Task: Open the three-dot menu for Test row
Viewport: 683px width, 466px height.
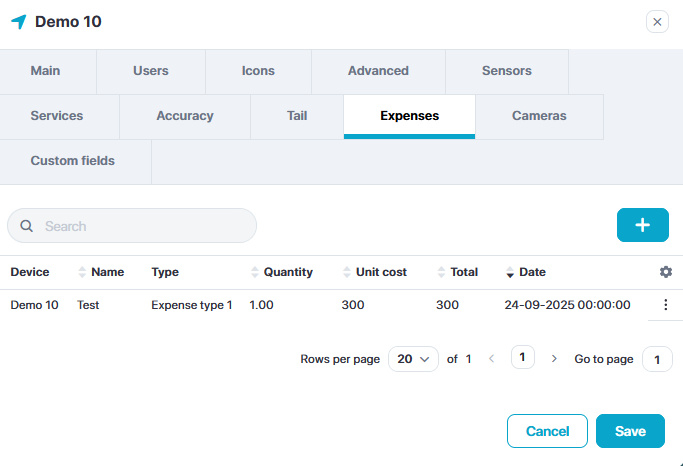Action: pos(666,305)
